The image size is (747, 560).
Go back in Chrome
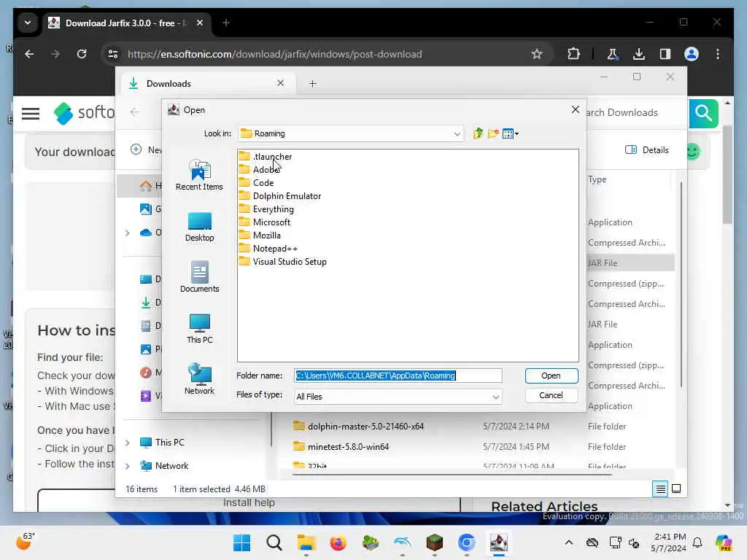(x=29, y=54)
